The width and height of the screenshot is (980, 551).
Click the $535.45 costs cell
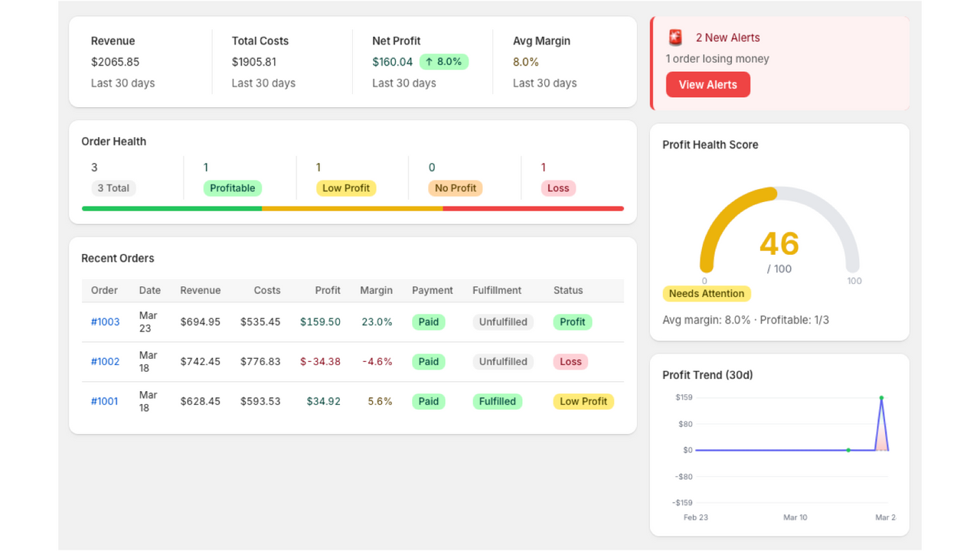pos(260,322)
